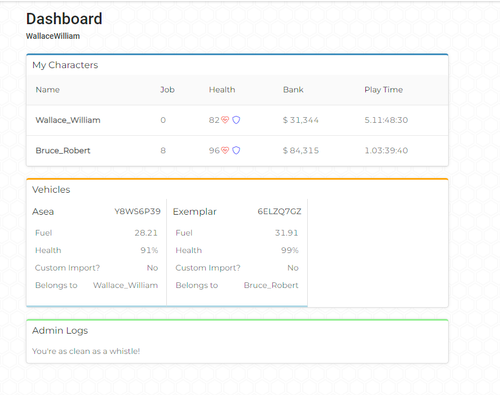Image resolution: width=500 pixels, height=395 pixels.
Task: Click Asea owner Wallace_William
Action: click(x=125, y=285)
